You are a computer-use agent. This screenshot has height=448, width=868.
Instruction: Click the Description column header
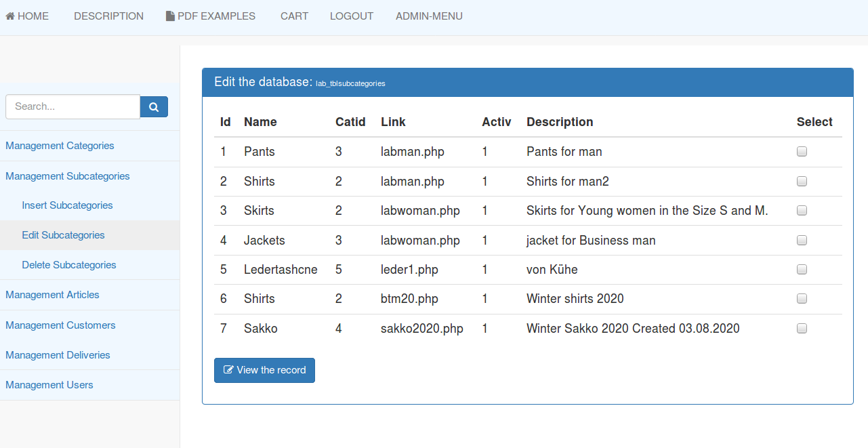coord(560,122)
